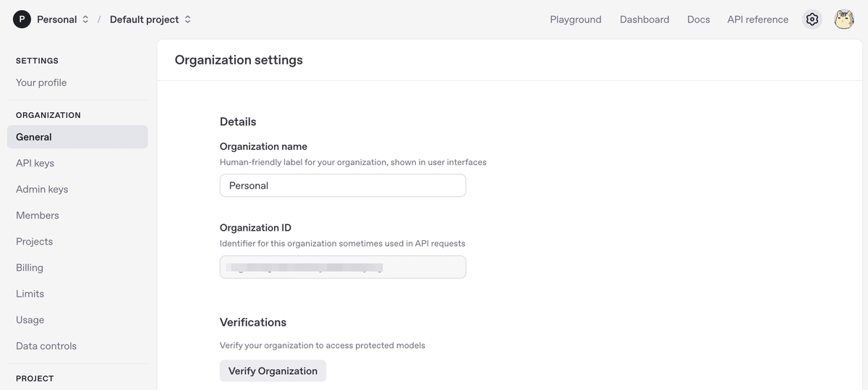The width and height of the screenshot is (868, 390).
Task: Open the Dashboard top navigation item
Action: pyautogui.click(x=644, y=20)
